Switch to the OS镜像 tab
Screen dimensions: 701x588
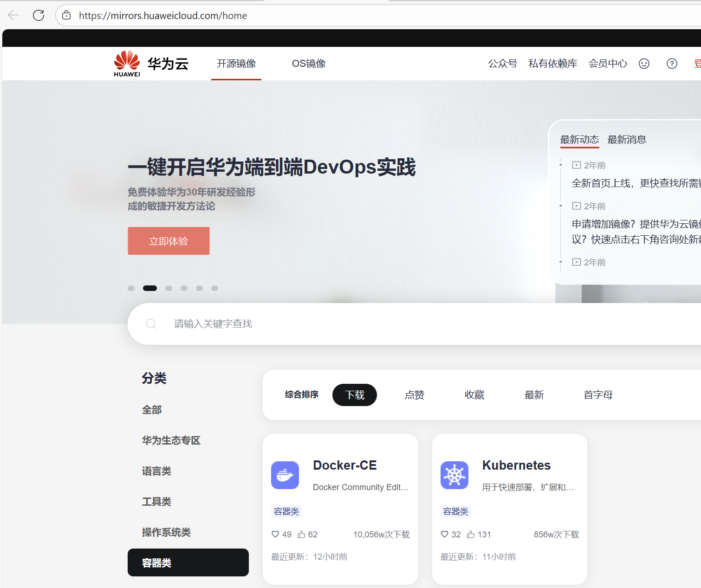coord(309,64)
